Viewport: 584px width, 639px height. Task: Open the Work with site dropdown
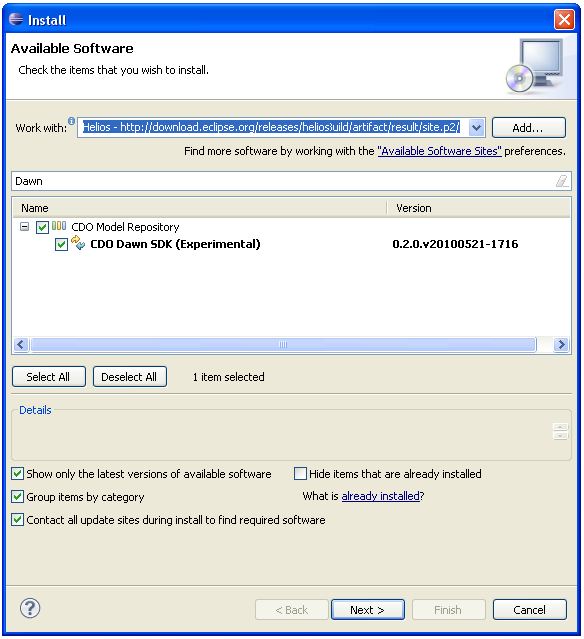coord(476,128)
